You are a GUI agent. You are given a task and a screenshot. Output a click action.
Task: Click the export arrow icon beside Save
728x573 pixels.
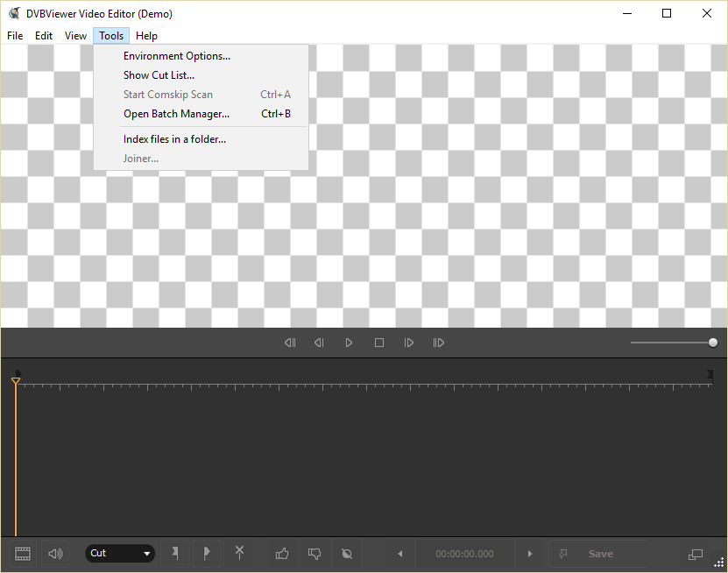click(563, 554)
